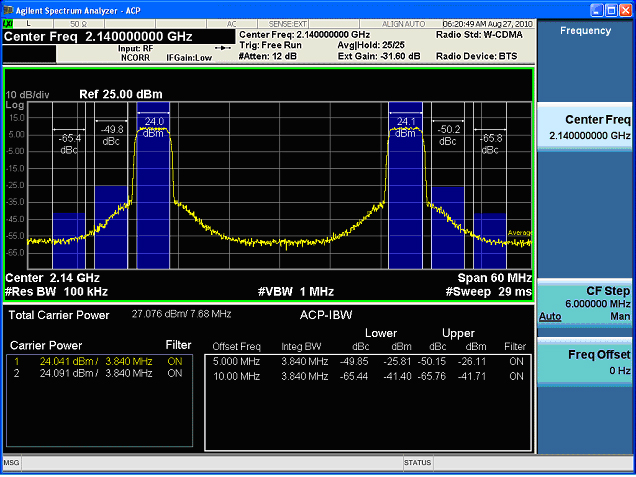Viewport: 636px width, 477px height.
Task: Open the Frequency menu header
Action: pos(585,31)
